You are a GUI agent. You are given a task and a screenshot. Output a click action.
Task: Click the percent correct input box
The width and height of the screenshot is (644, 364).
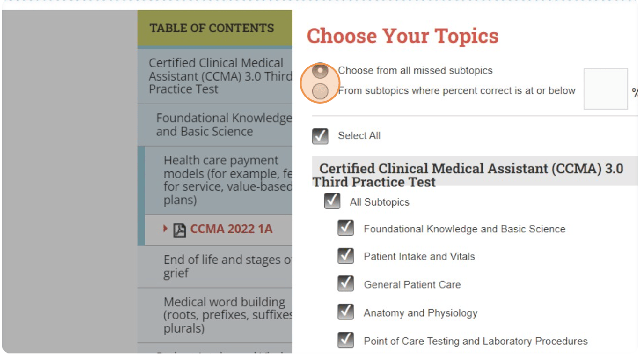tap(605, 89)
